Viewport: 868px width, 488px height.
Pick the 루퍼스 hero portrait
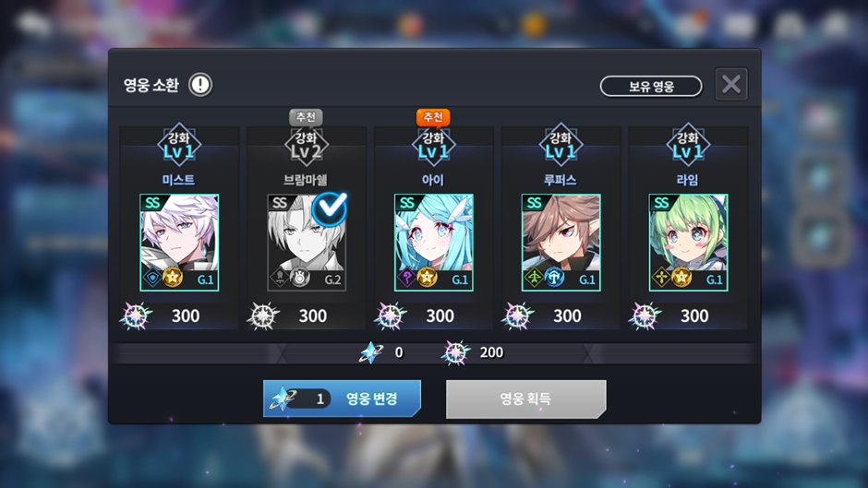pyautogui.click(x=561, y=243)
